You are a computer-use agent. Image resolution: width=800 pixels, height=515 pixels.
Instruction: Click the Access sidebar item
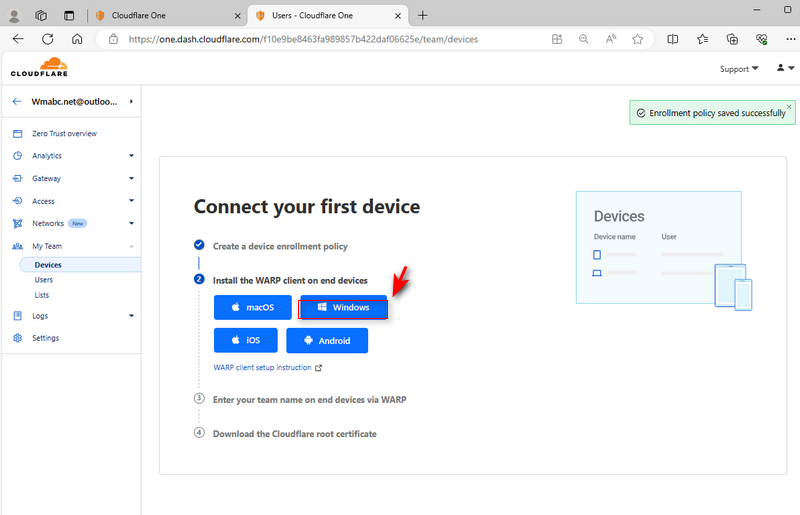[43, 201]
